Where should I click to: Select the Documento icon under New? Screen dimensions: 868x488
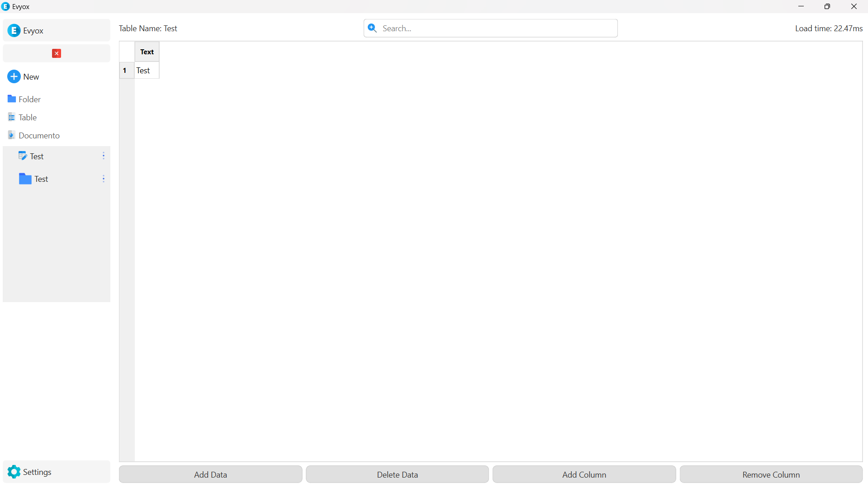pyautogui.click(x=12, y=135)
